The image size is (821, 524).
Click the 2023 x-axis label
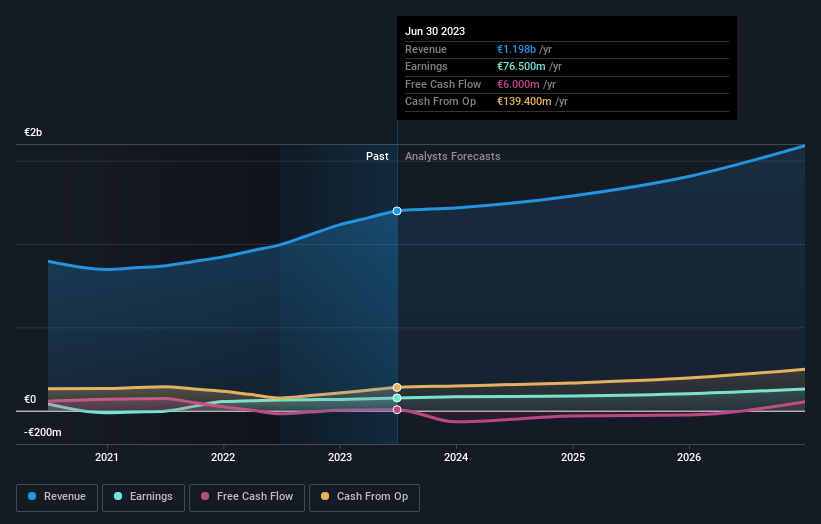click(x=340, y=457)
